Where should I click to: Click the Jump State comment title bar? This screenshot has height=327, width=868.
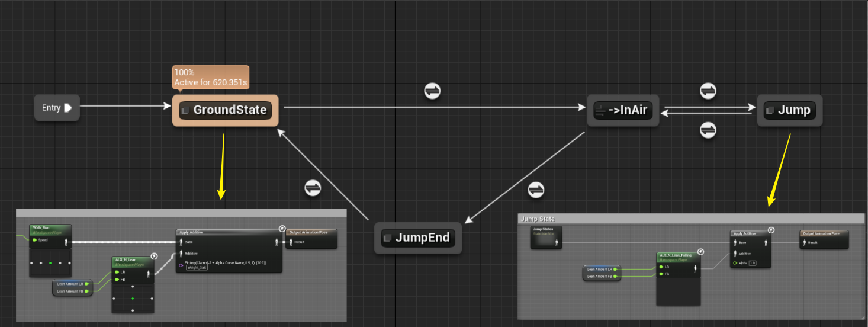tap(691, 219)
